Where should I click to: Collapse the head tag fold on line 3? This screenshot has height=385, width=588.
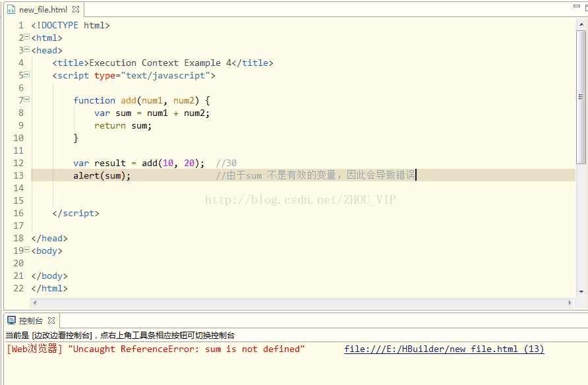pos(26,49)
